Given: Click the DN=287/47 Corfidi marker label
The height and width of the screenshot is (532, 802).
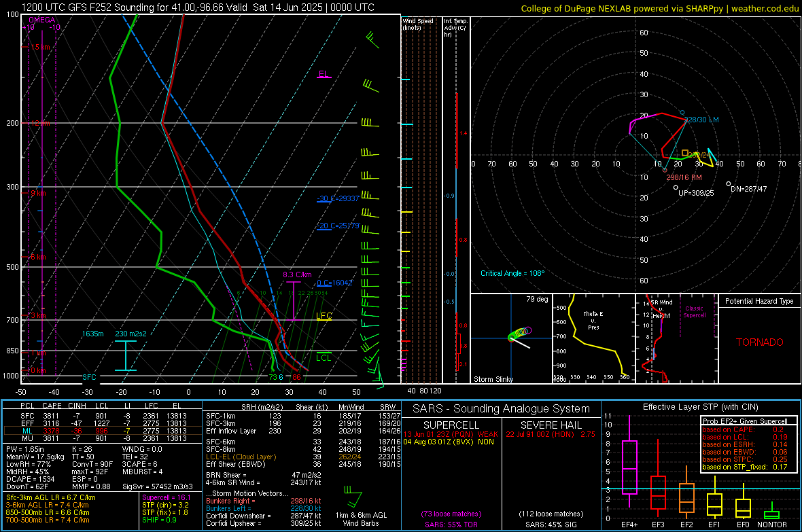Looking at the screenshot, I should point(748,189).
